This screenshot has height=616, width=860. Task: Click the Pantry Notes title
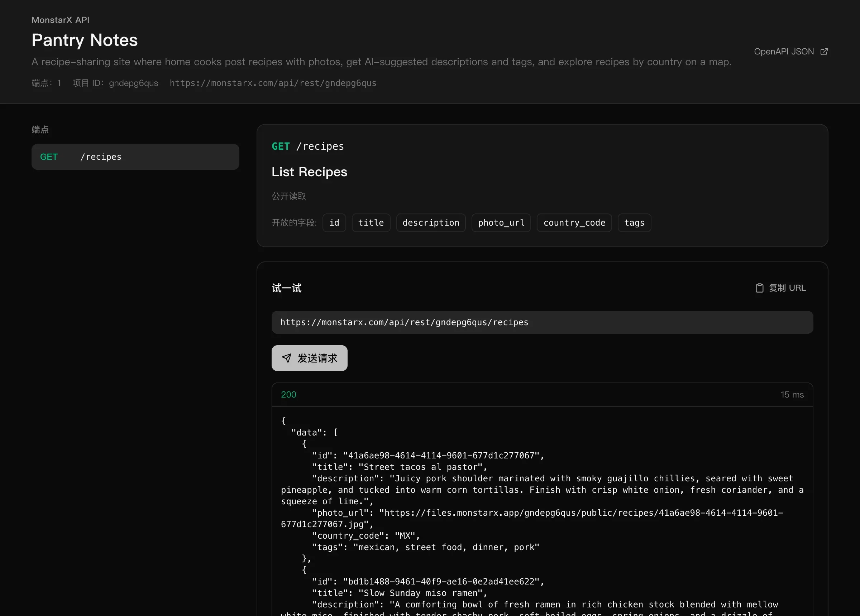point(85,40)
